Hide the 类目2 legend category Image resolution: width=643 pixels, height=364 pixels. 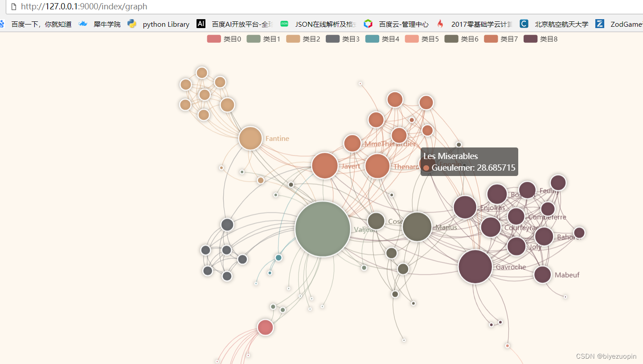click(303, 39)
